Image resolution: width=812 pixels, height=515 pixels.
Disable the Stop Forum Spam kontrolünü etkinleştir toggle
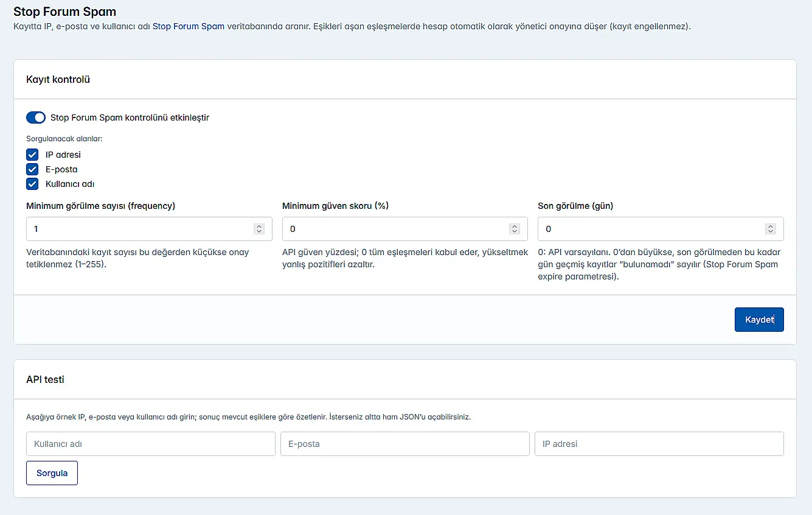click(x=36, y=117)
